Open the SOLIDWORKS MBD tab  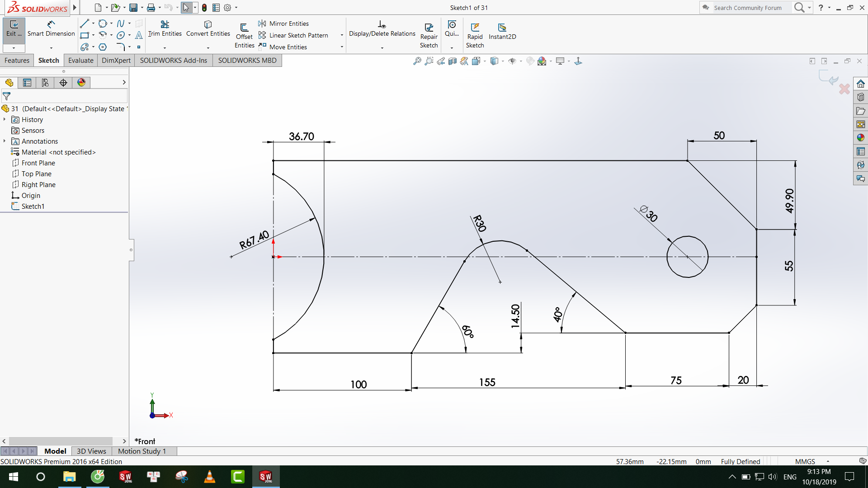(x=247, y=61)
